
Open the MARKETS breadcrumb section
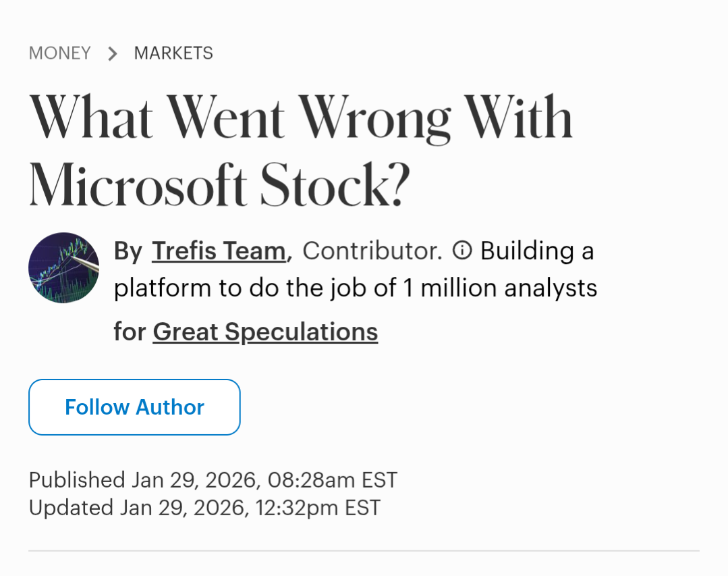tap(173, 53)
